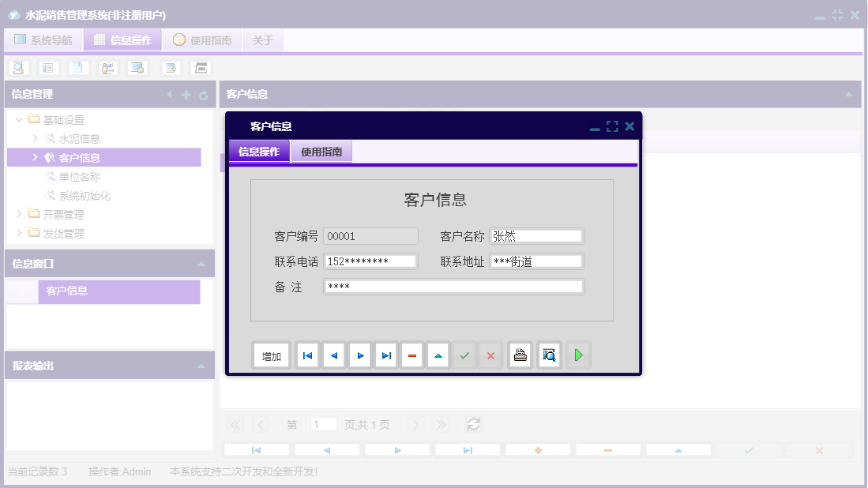This screenshot has width=868, height=488.
Task: Click the green execute arrow in the dialog
Action: (x=577, y=355)
